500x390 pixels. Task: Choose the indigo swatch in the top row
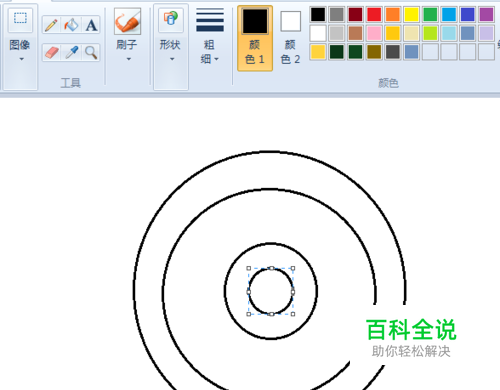(x=467, y=14)
